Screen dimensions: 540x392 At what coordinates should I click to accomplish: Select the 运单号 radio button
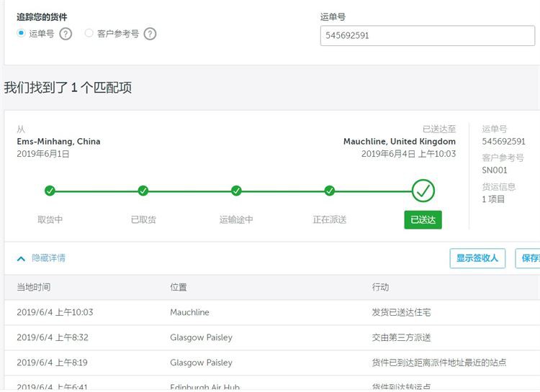click(x=21, y=33)
